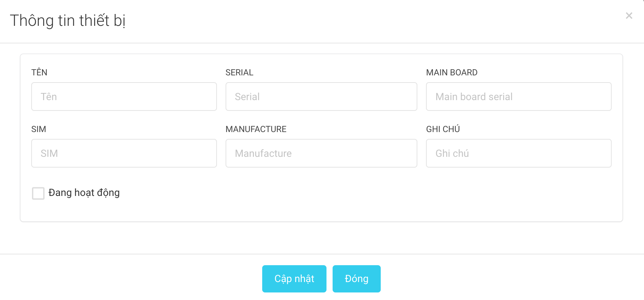Click the 'SIM' field label
Image resolution: width=644 pixels, height=300 pixels.
(38, 129)
